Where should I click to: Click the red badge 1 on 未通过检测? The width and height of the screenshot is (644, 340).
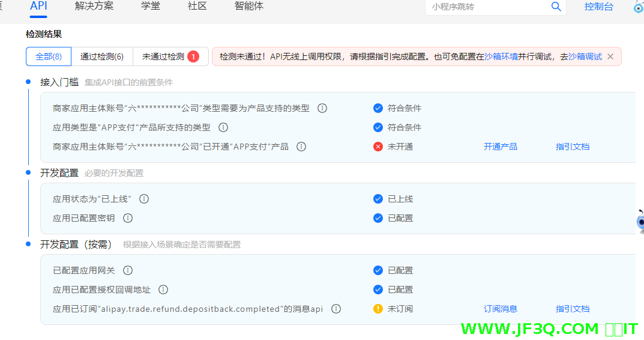click(193, 56)
